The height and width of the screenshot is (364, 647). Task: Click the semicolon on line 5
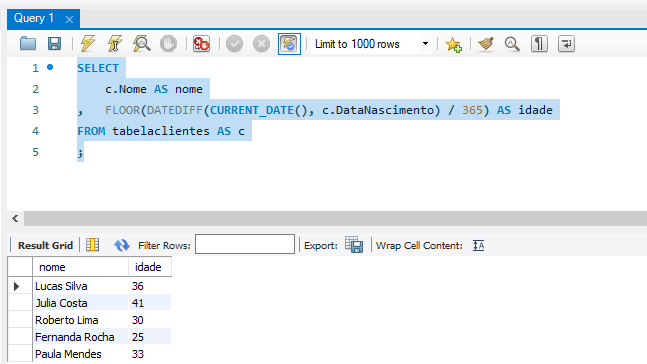click(x=80, y=154)
